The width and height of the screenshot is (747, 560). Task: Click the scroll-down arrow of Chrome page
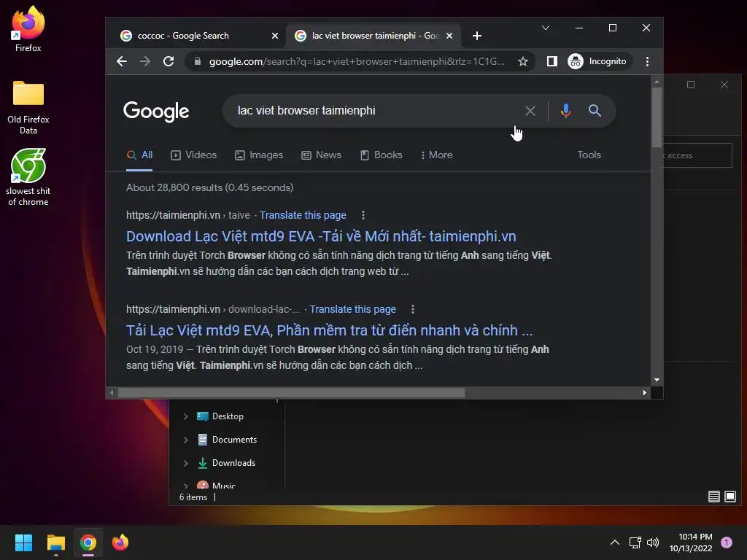657,380
